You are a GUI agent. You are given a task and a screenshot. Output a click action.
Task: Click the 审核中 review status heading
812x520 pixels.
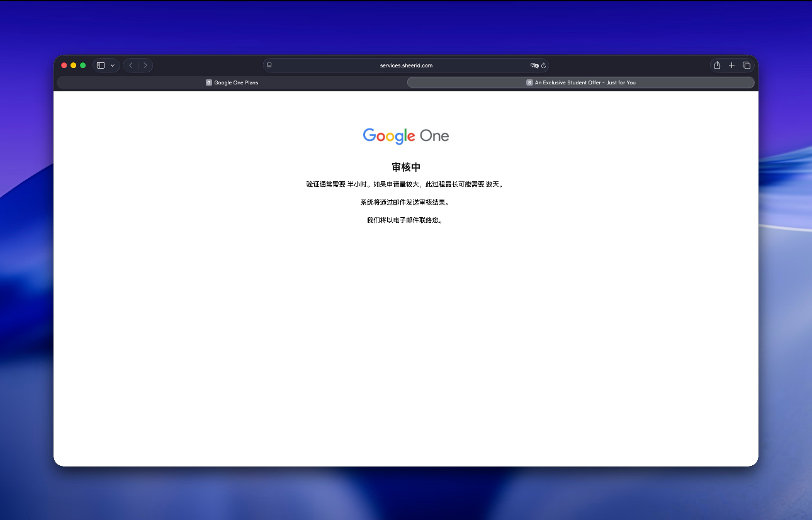click(x=405, y=167)
